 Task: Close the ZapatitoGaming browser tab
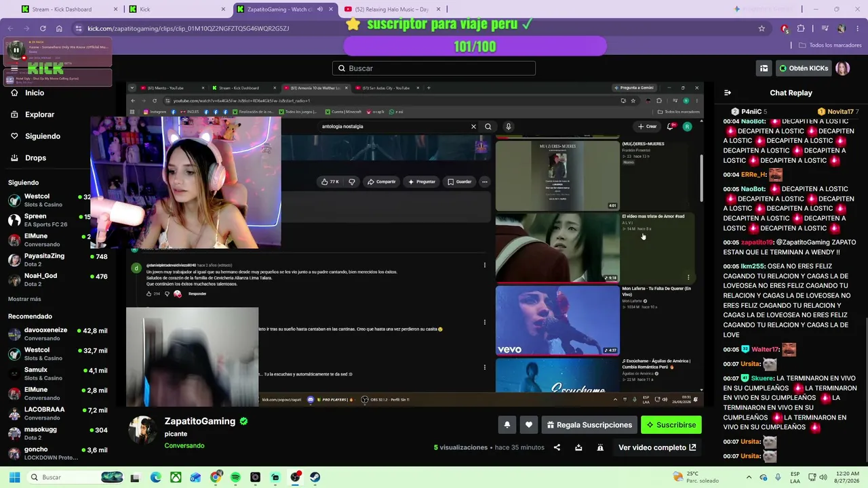(330, 9)
